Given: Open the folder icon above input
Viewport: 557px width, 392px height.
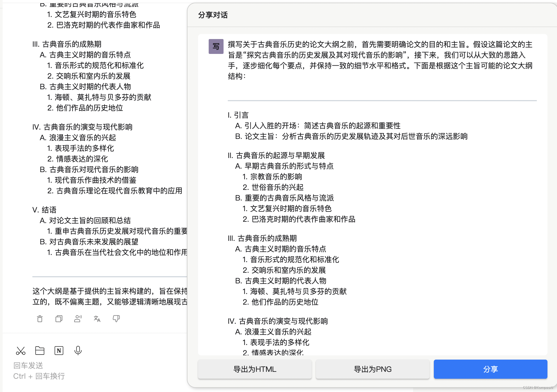Looking at the screenshot, I should 40,351.
